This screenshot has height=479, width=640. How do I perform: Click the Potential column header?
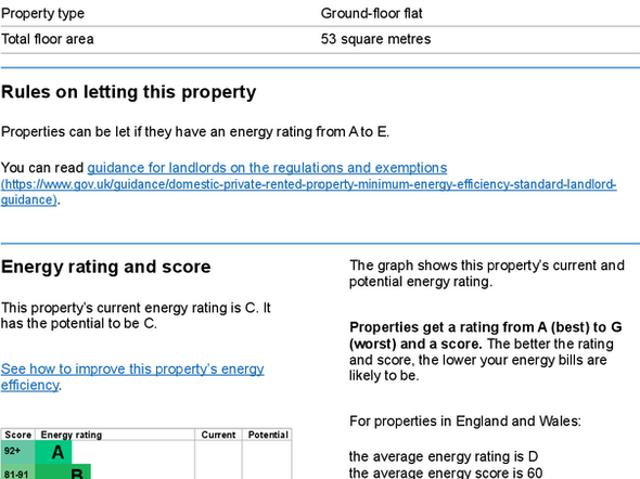click(267, 435)
